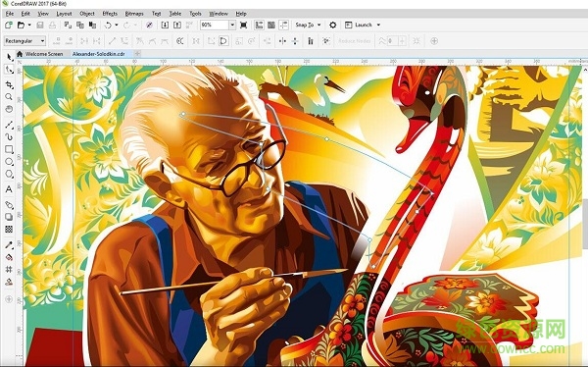588x367 pixels.
Task: Click the Open folder icon
Action: (21, 25)
